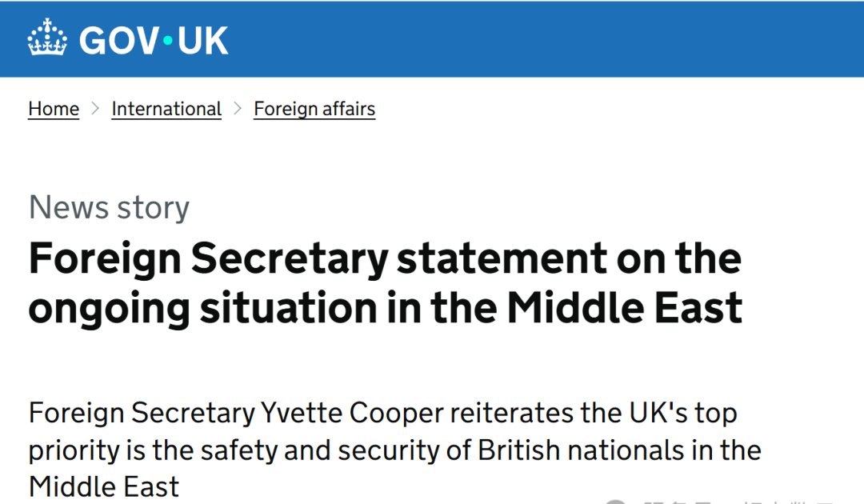Click the UK letters of the logo

pos(203,40)
